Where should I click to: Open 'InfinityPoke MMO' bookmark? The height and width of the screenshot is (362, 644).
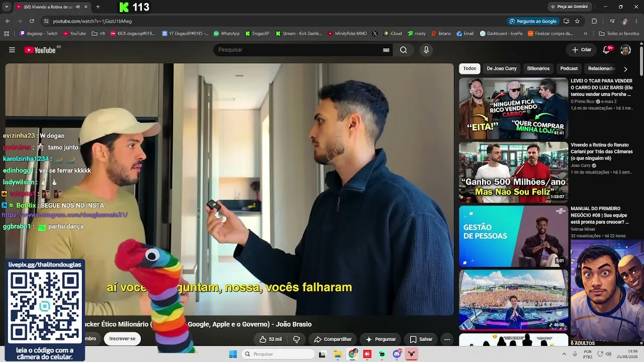pos(347,34)
